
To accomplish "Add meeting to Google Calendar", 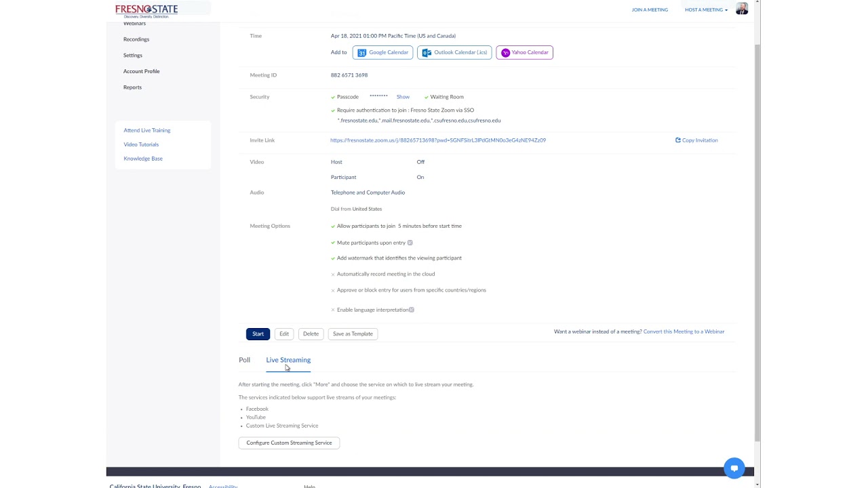I will (x=382, y=52).
